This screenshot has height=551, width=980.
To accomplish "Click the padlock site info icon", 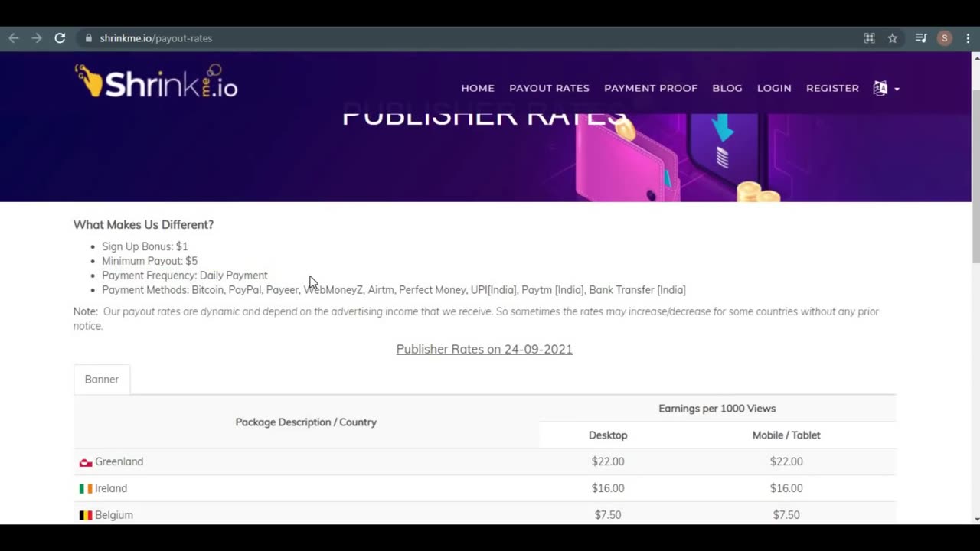I will point(89,38).
